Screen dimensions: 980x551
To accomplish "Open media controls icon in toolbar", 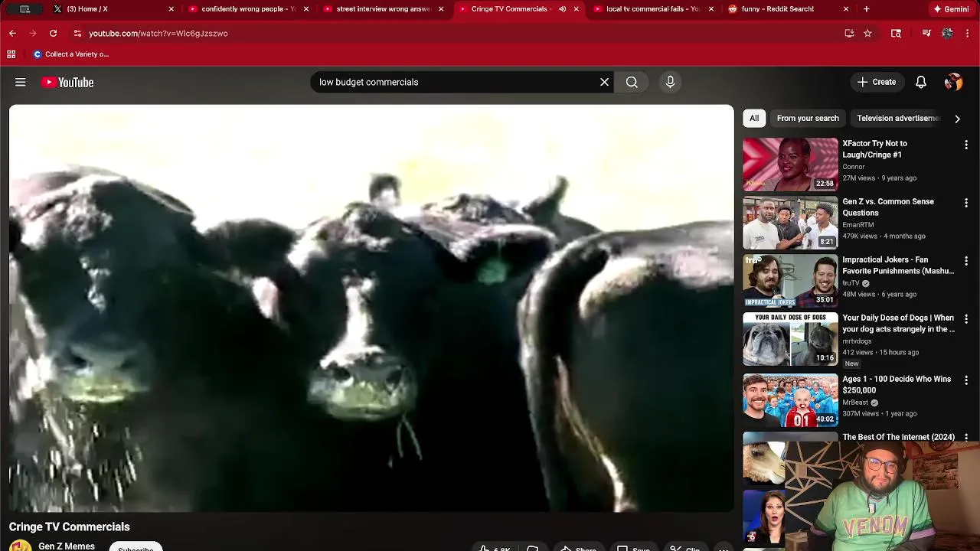I will tap(926, 33).
